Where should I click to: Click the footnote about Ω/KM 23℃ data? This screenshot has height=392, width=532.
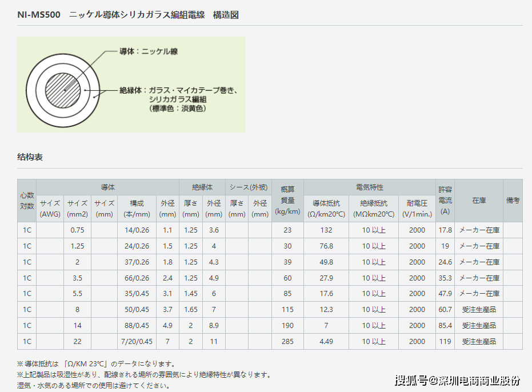(97, 364)
